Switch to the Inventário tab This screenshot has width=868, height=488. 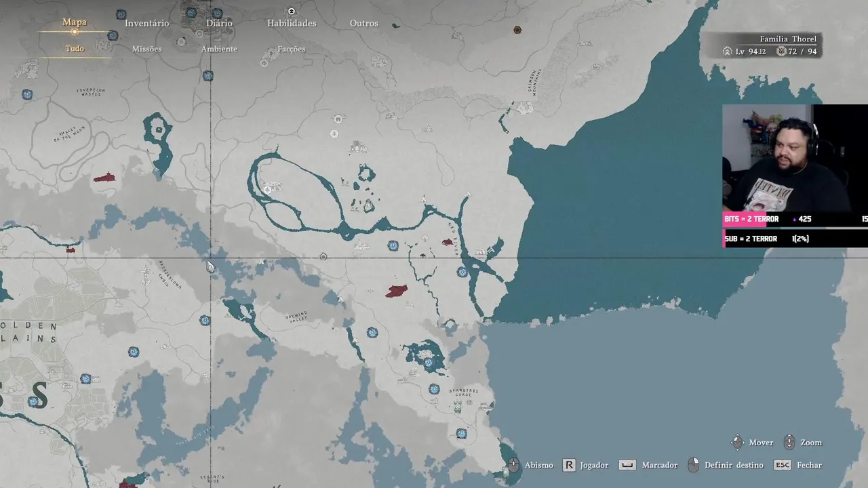[146, 23]
